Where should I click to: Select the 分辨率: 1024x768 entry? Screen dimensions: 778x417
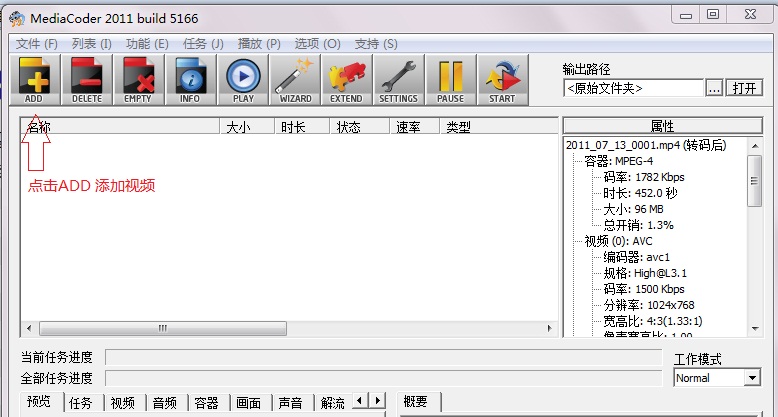(649, 305)
